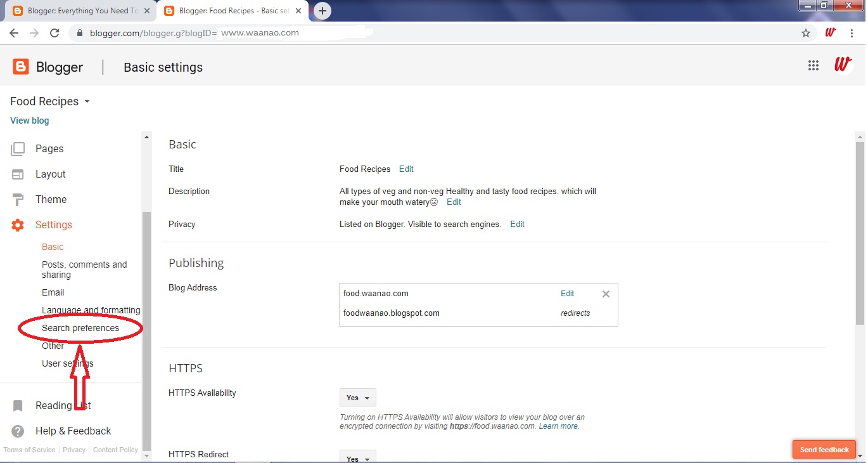Open Email settings submenu

click(x=53, y=292)
